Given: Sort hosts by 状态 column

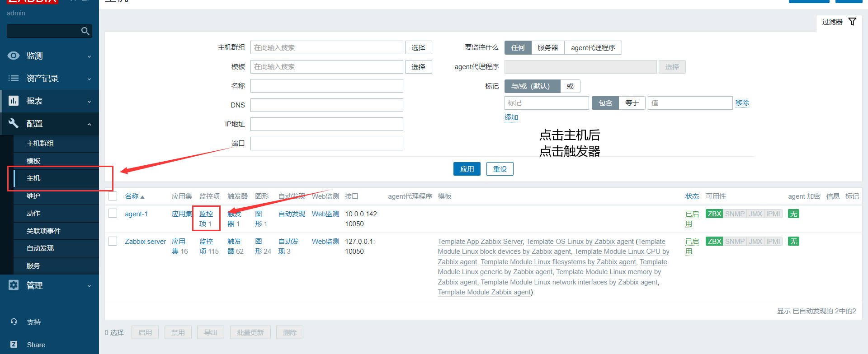Looking at the screenshot, I should click(692, 196).
